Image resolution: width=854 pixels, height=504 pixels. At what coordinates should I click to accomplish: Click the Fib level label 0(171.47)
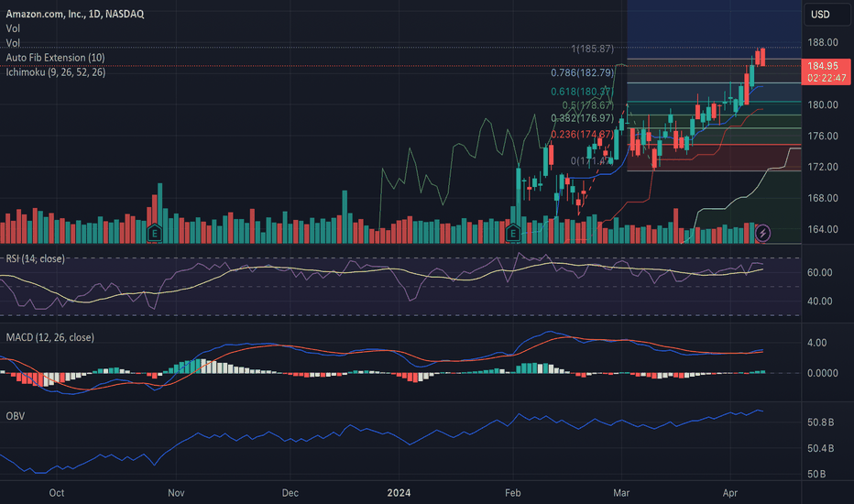[592, 160]
